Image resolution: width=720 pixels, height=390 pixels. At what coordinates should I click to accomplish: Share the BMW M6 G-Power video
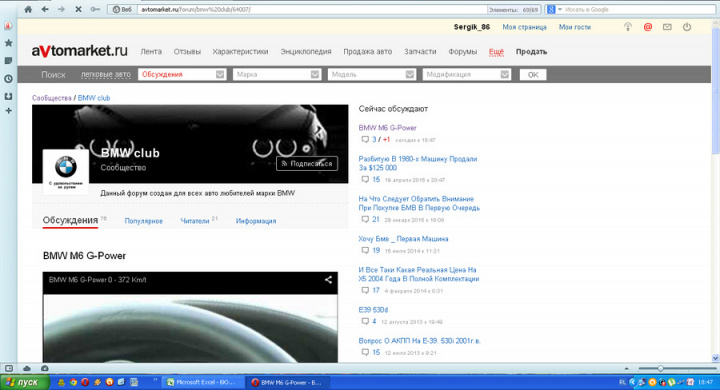click(328, 279)
